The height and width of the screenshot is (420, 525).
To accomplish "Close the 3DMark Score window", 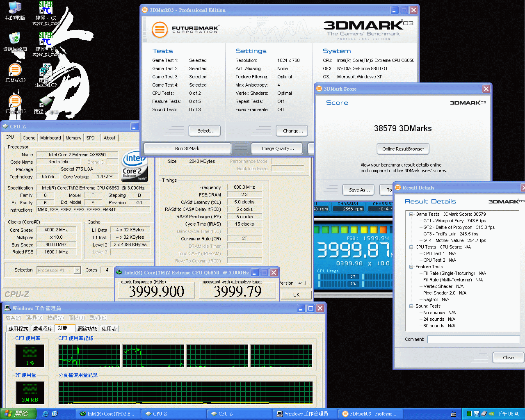I will (x=486, y=89).
